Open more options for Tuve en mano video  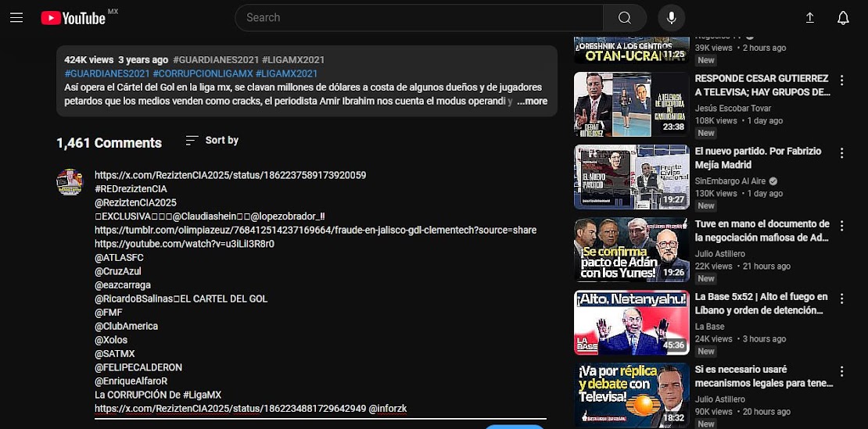point(842,226)
